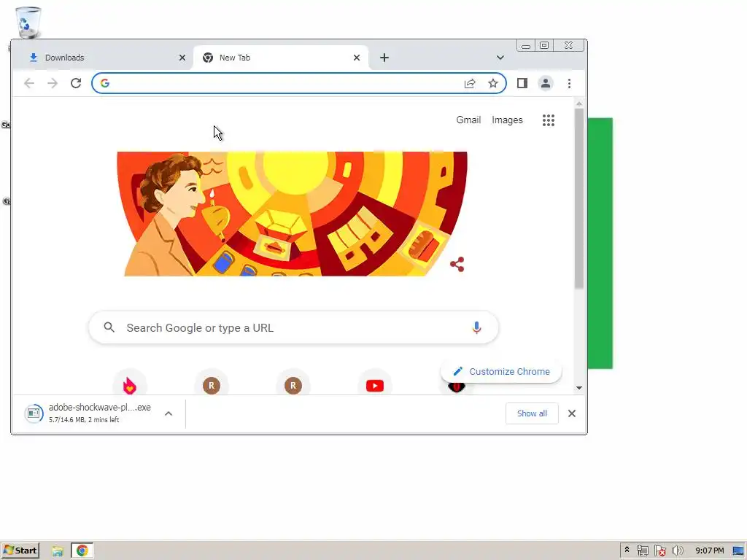This screenshot has height=560, width=747.
Task: Open the Windows Start menu
Action: click(20, 551)
